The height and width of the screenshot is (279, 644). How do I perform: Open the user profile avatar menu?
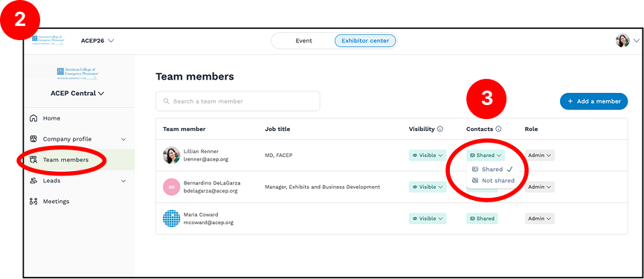(622, 41)
